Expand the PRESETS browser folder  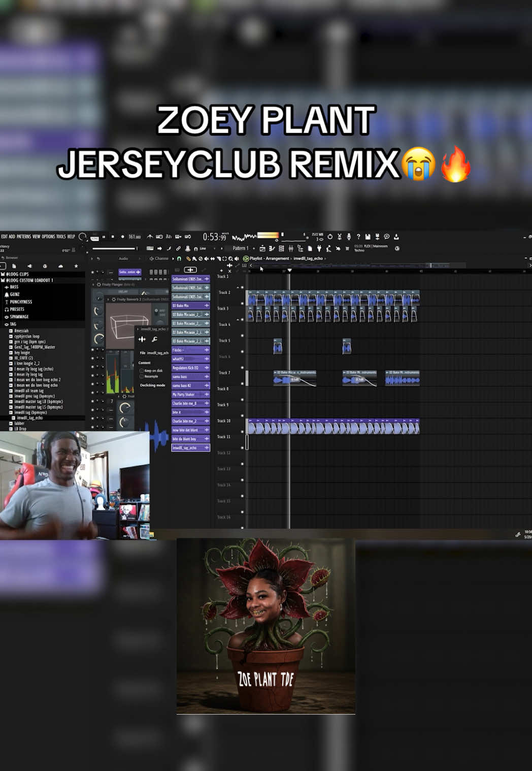pos(17,309)
